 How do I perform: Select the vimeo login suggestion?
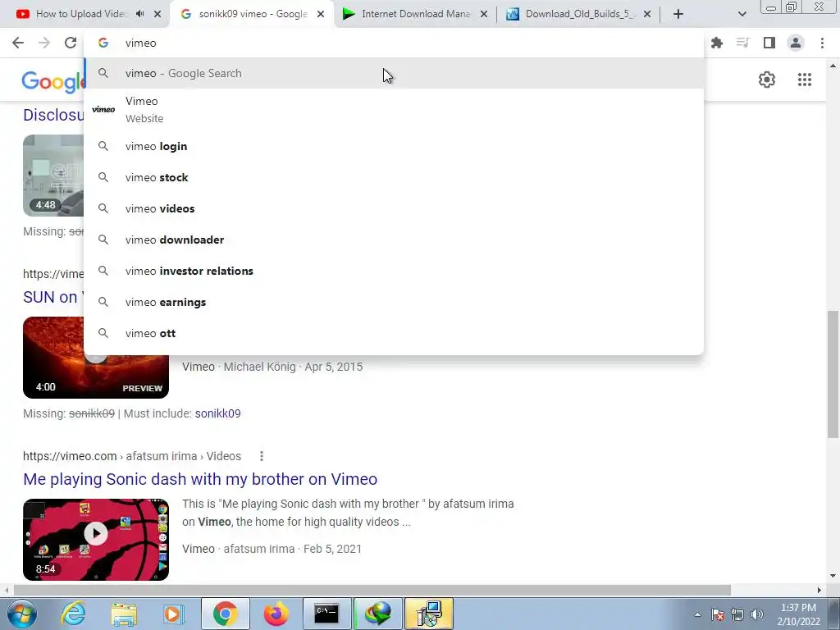[394, 146]
